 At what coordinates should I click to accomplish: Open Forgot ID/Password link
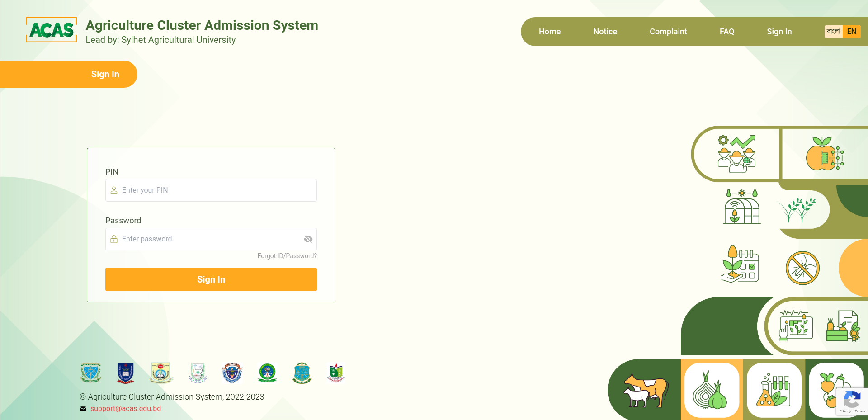pyautogui.click(x=287, y=256)
